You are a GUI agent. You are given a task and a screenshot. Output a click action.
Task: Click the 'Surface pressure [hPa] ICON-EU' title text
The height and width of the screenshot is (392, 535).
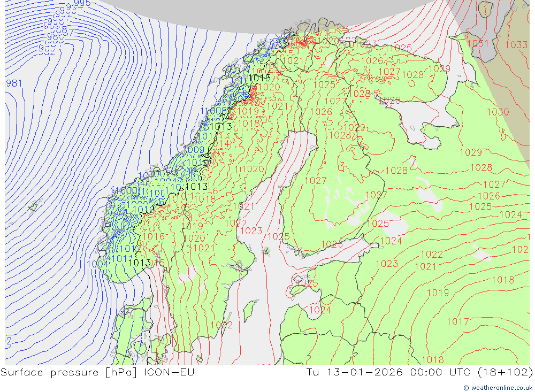(x=97, y=372)
